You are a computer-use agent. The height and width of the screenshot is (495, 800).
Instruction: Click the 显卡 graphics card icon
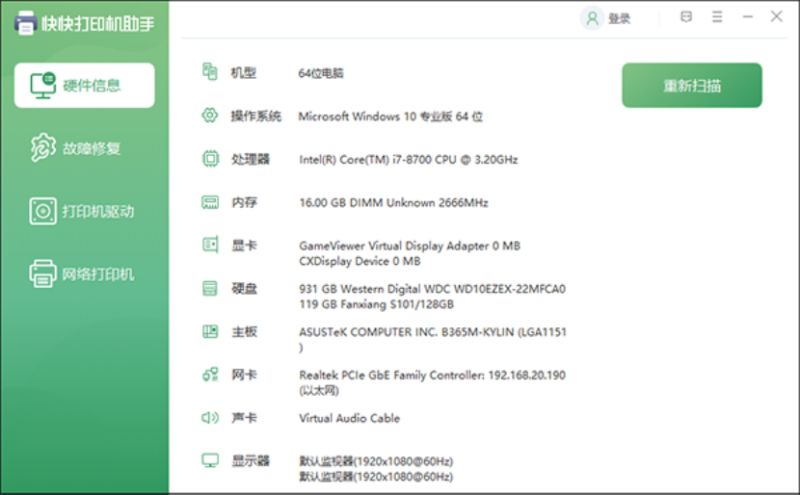tap(210, 245)
